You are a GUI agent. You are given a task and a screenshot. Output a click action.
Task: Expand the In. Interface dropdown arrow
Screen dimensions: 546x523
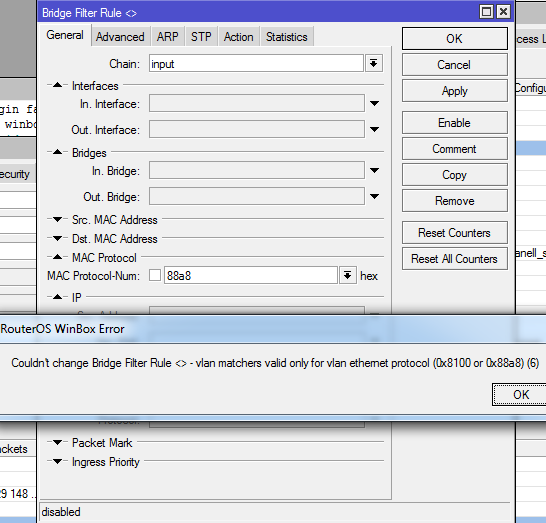(374, 103)
